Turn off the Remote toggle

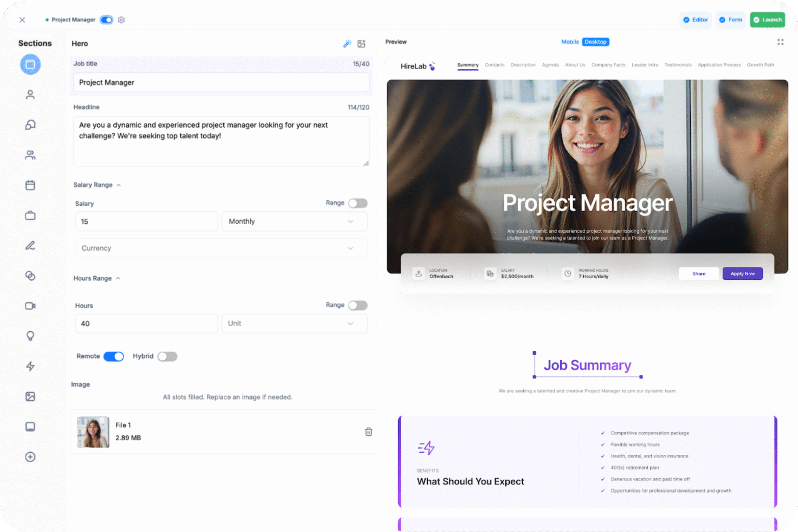pos(114,356)
